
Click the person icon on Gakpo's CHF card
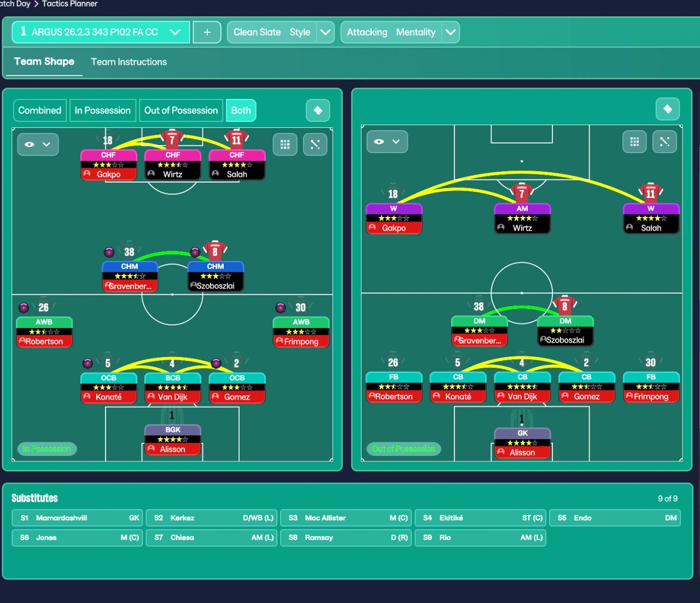click(x=87, y=174)
